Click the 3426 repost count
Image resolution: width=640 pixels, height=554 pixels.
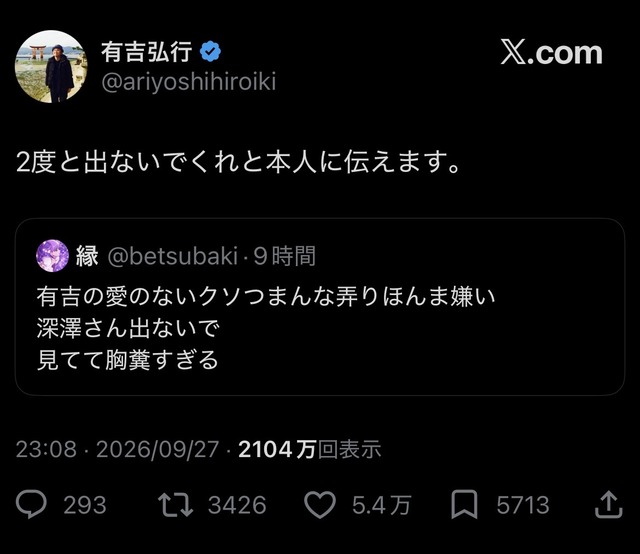click(x=237, y=505)
